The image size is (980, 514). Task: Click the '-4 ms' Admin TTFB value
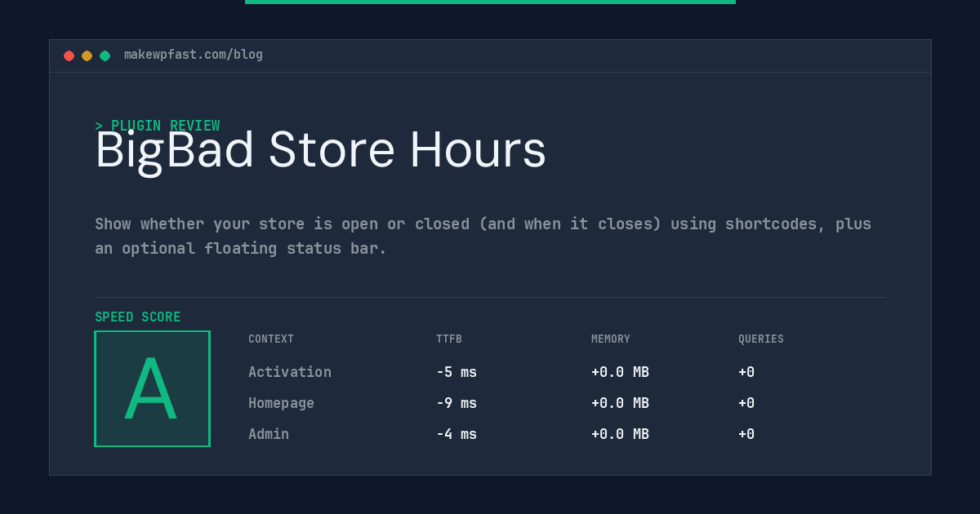tap(457, 434)
